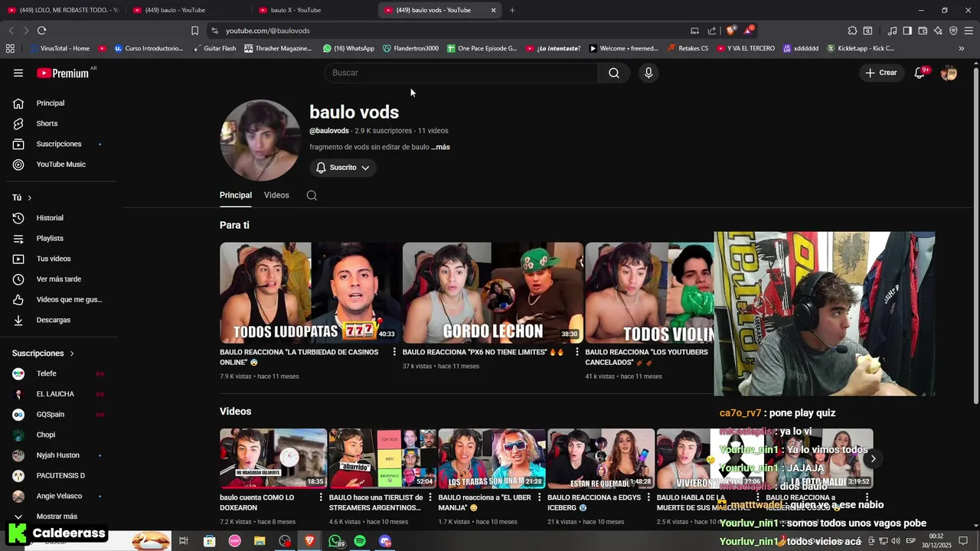The width and height of the screenshot is (980, 551).
Task: Open Angie Velasco subscription channel
Action: pyautogui.click(x=59, y=496)
